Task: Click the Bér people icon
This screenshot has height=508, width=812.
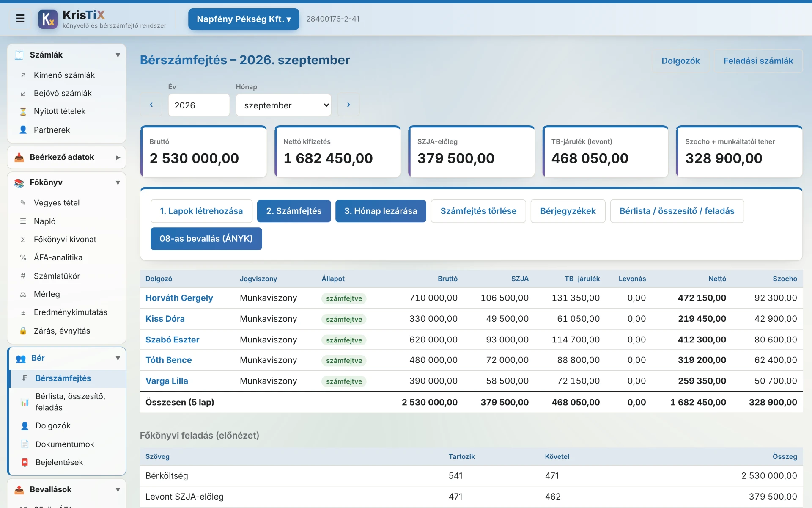Action: pos(21,359)
